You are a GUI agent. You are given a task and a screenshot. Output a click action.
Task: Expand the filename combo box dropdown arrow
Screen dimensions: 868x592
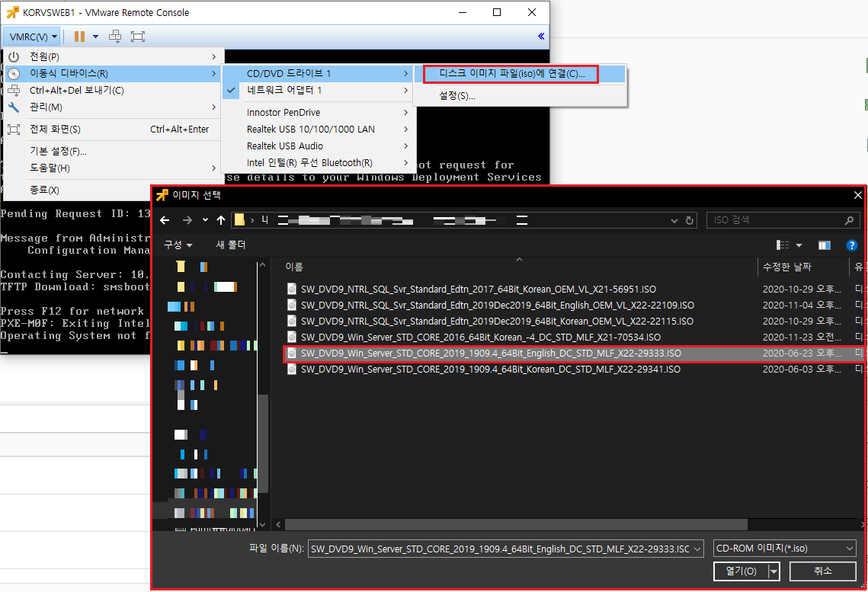coord(698,549)
